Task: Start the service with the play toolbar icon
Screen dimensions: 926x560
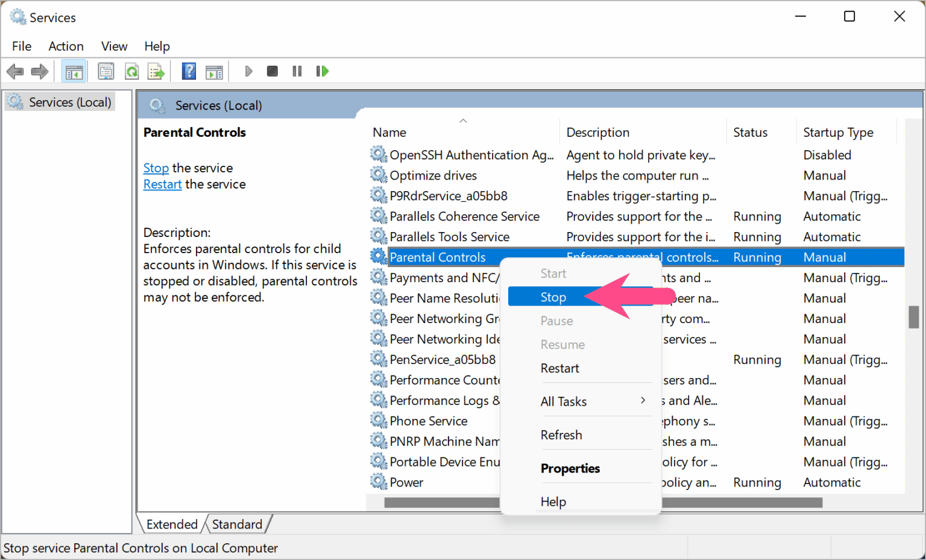Action: (248, 71)
